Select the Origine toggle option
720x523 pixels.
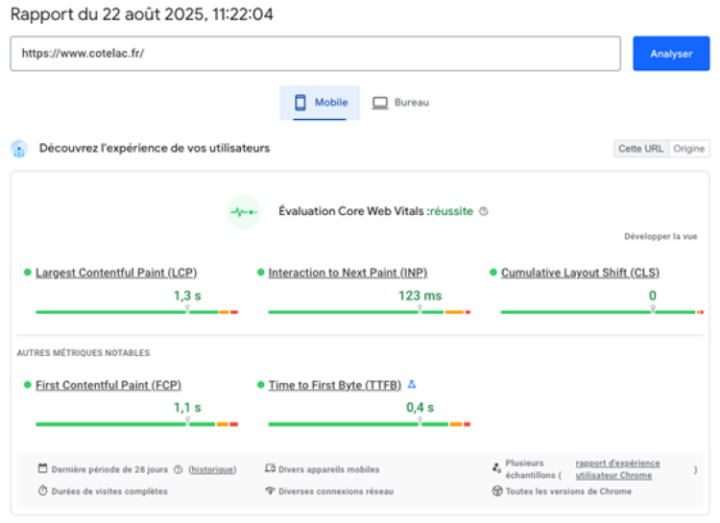click(689, 149)
